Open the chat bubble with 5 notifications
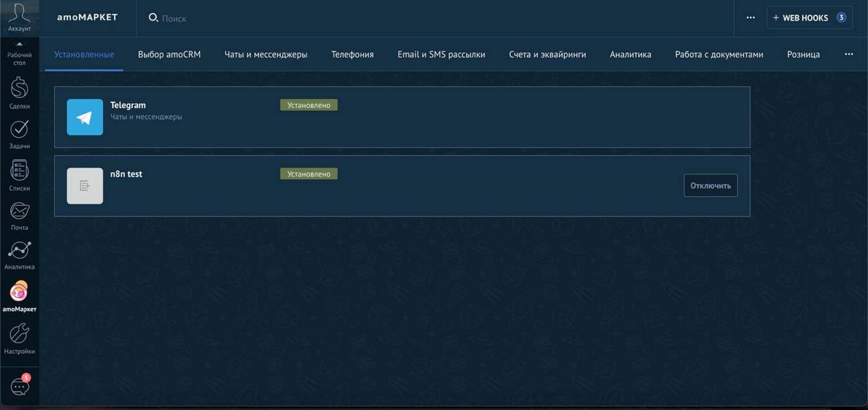The width and height of the screenshot is (868, 410). (19, 385)
